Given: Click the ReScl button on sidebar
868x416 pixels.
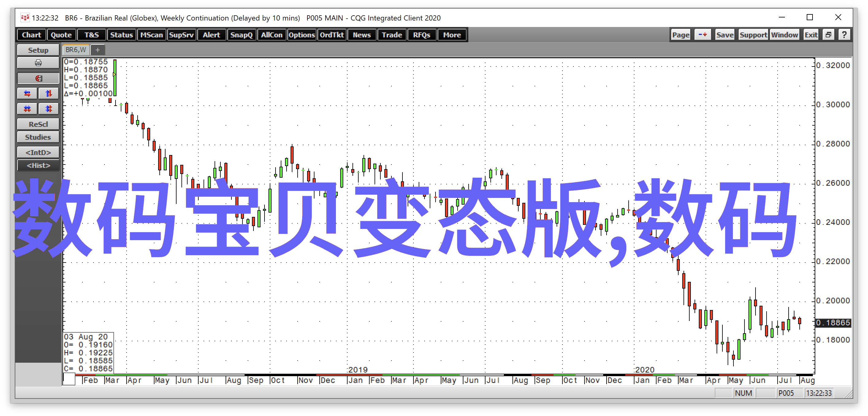Looking at the screenshot, I should click(x=38, y=124).
